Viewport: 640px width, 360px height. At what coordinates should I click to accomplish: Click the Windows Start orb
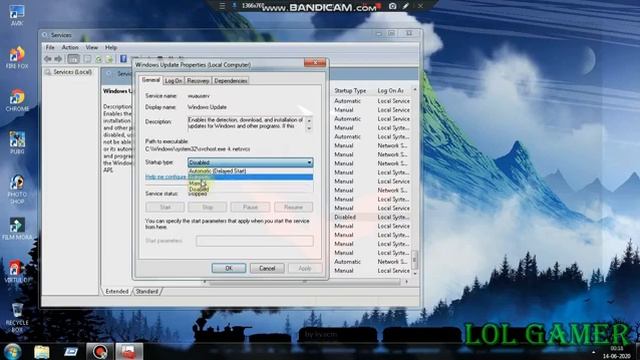point(12,351)
